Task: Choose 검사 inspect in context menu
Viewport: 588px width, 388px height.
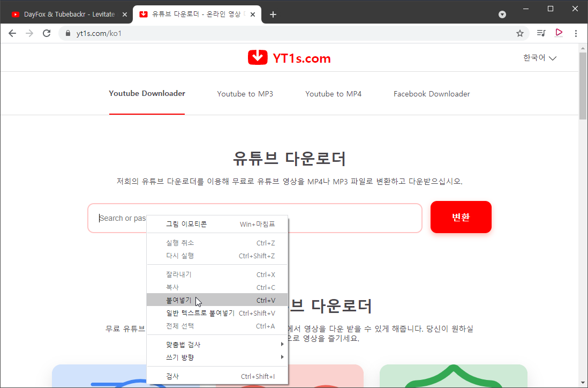Action: pyautogui.click(x=217, y=376)
